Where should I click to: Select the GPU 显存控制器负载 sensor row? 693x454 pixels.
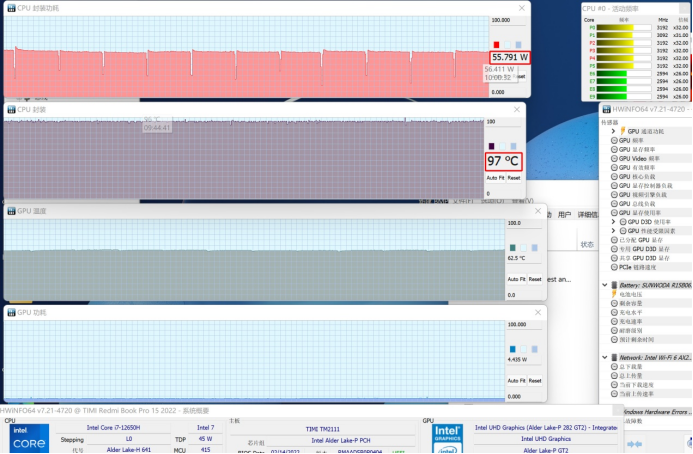click(646, 186)
